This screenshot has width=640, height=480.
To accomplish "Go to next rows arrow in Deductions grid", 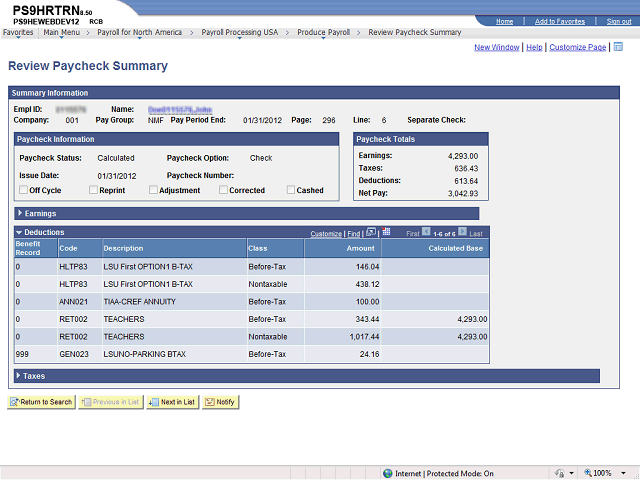I will (462, 232).
